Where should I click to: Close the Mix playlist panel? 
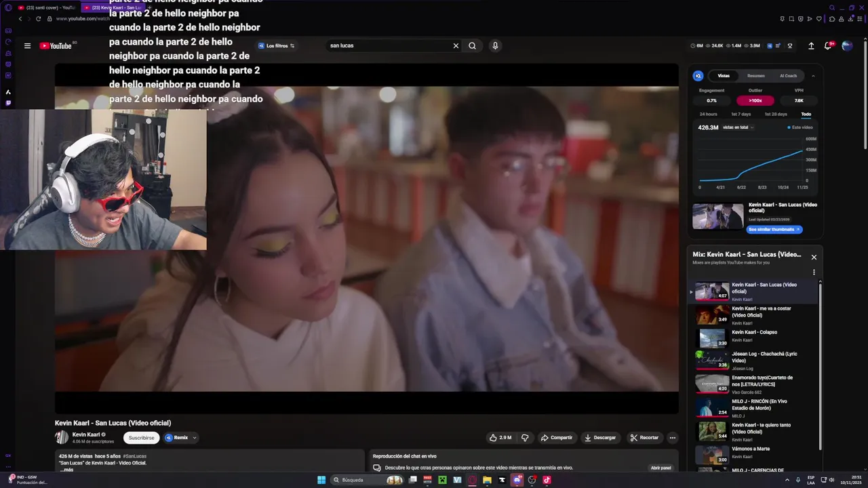click(x=814, y=257)
